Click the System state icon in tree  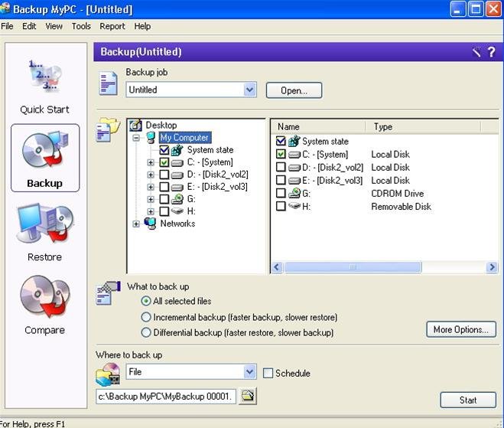click(177, 150)
